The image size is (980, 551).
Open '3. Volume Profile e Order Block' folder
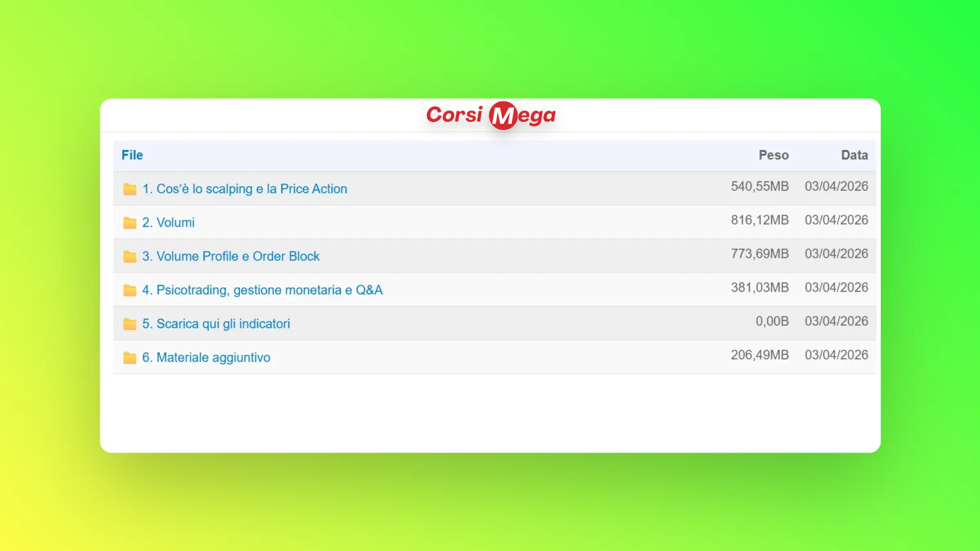point(231,256)
